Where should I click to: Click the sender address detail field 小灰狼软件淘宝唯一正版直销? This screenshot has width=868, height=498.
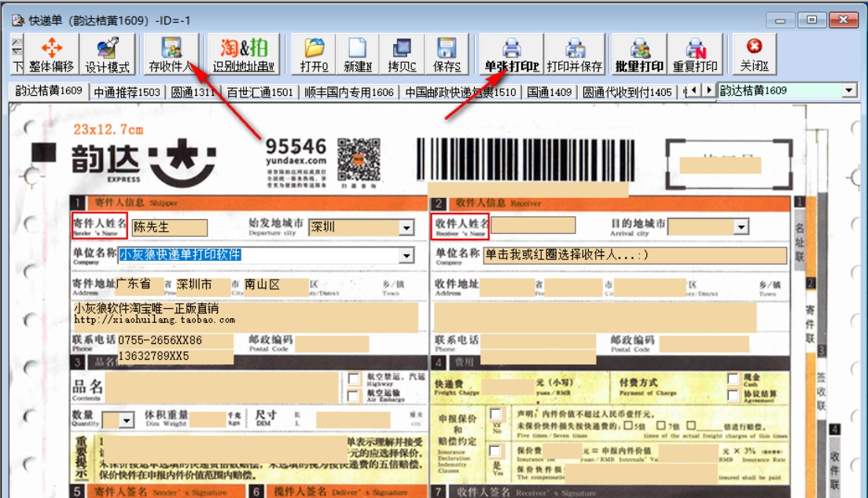coord(245,316)
